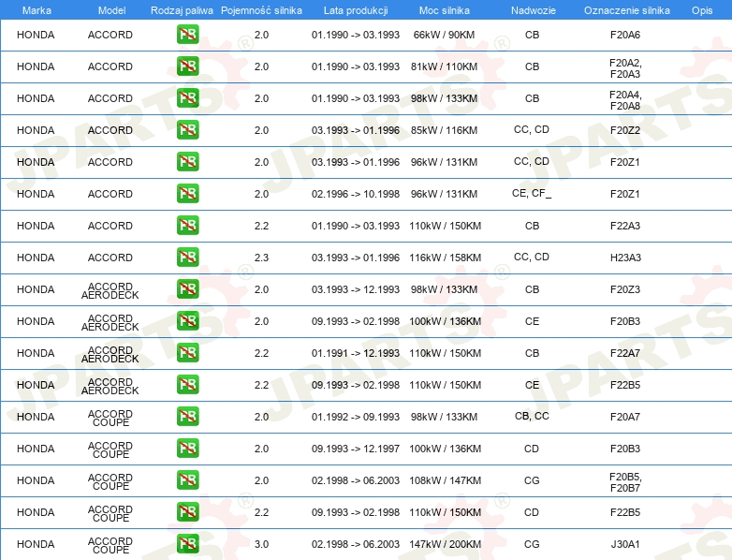Click the fuel icon in F20A2, F20A3 row
This screenshot has width=732, height=560.
pos(187,66)
